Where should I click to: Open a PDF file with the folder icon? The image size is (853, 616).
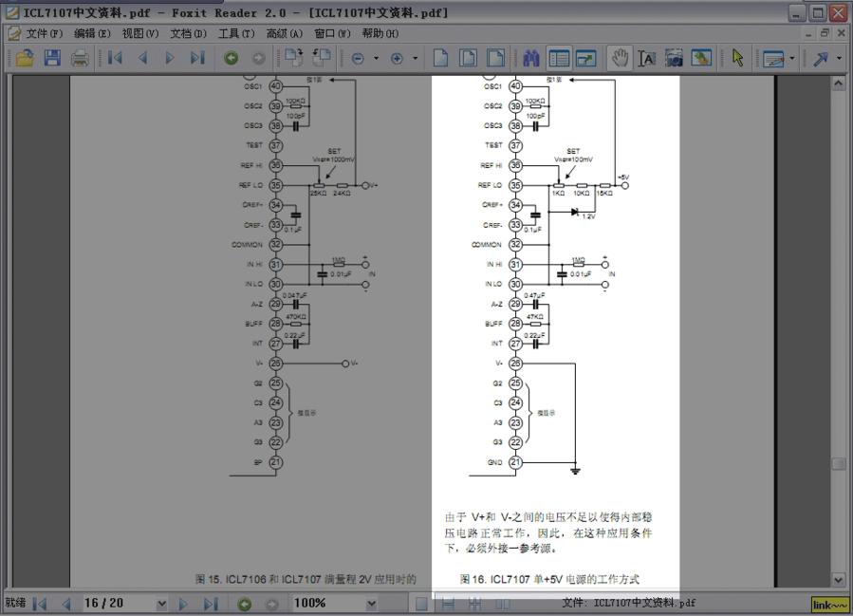(25, 58)
